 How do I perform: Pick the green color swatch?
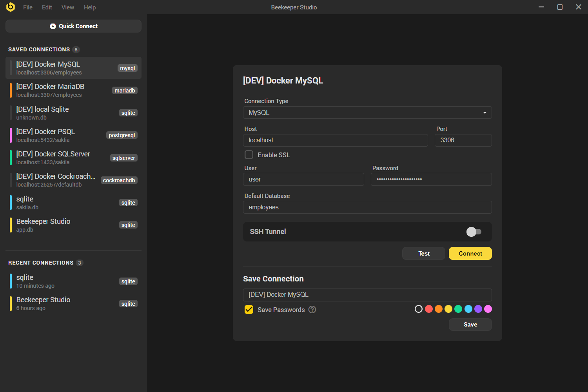pos(458,309)
